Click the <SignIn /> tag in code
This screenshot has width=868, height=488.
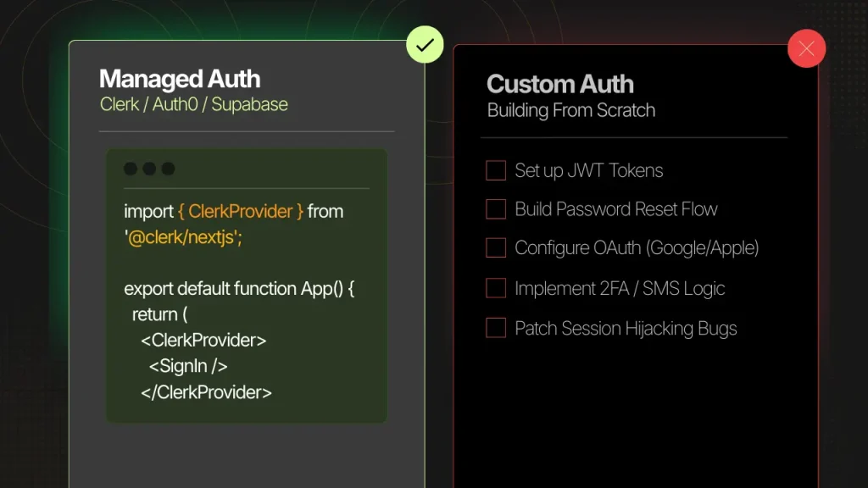point(188,366)
